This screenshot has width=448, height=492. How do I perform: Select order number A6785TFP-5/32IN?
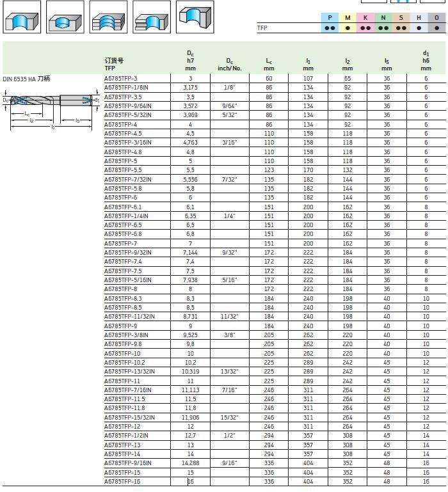(x=128, y=115)
